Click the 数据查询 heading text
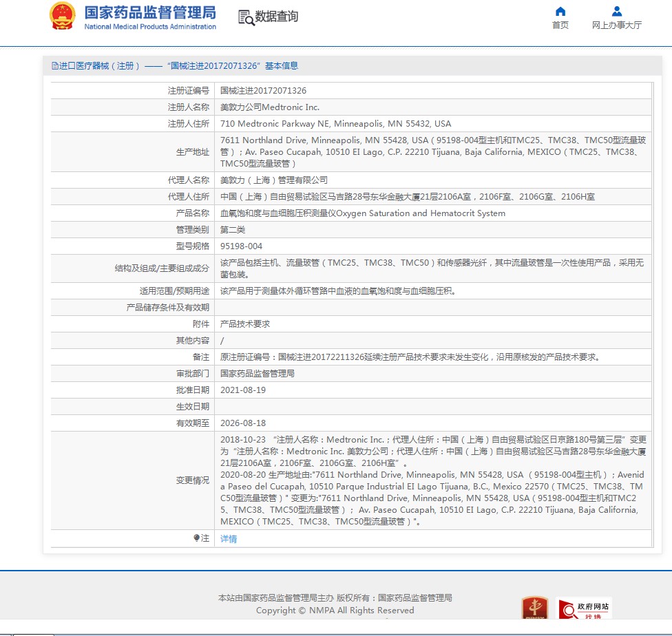The height and width of the screenshot is (636, 672). point(276,17)
